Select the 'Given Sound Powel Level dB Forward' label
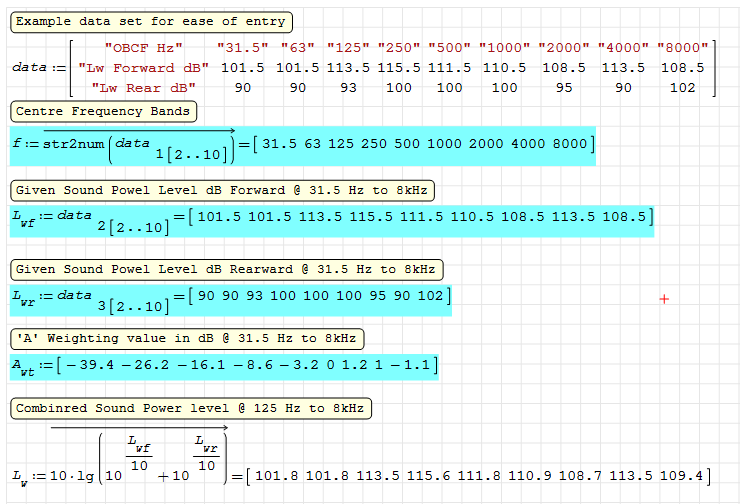 tap(223, 190)
